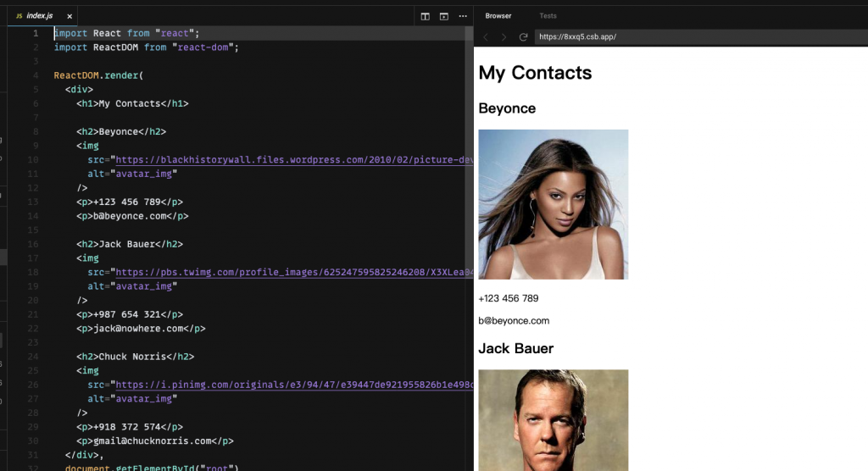Go forward in the preview browser

click(x=504, y=37)
